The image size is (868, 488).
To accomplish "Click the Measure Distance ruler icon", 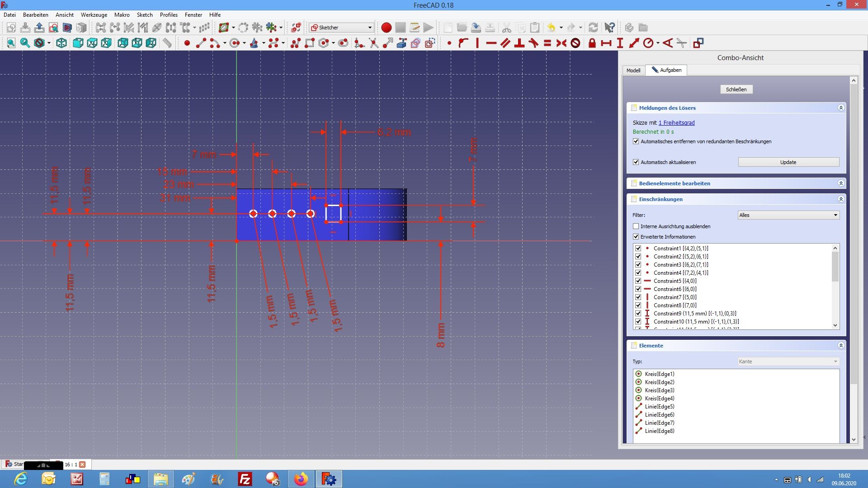I will pyautogui.click(x=167, y=43).
